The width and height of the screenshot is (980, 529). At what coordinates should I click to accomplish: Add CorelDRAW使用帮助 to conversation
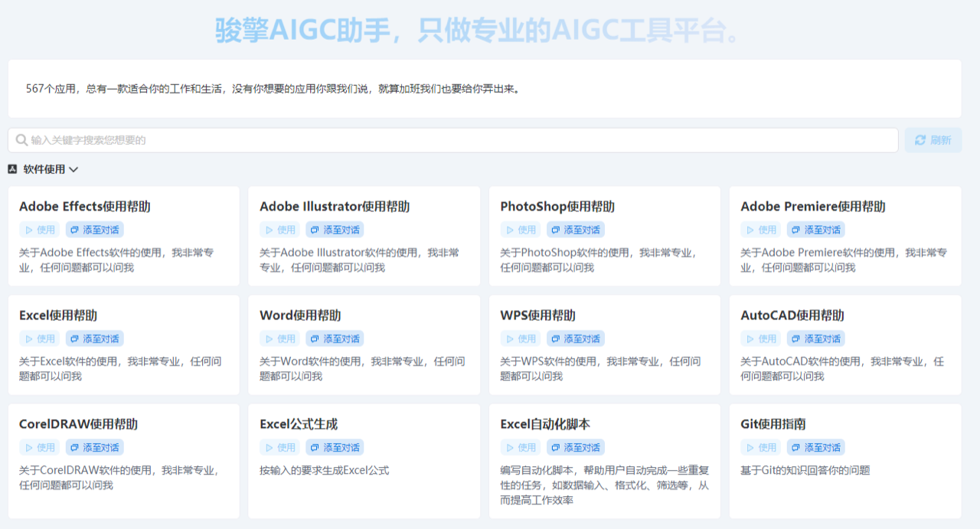(x=94, y=447)
